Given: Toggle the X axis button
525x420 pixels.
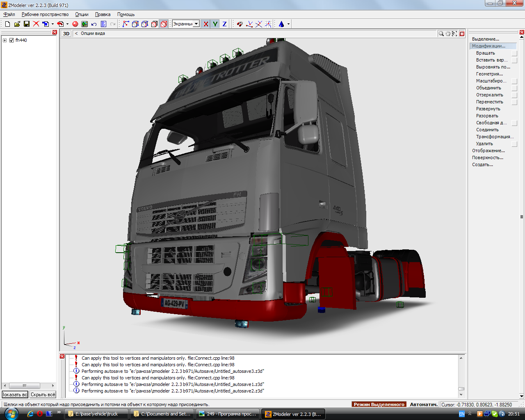Looking at the screenshot, I should pos(205,24).
